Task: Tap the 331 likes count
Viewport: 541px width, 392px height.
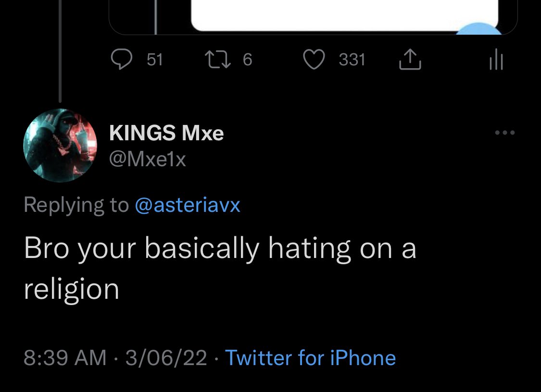Action: (352, 60)
